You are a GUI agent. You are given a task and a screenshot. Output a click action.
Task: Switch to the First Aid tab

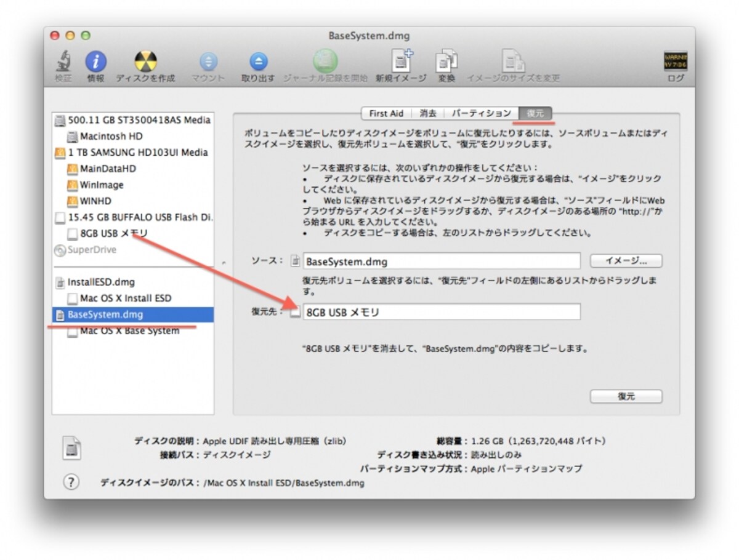(386, 113)
